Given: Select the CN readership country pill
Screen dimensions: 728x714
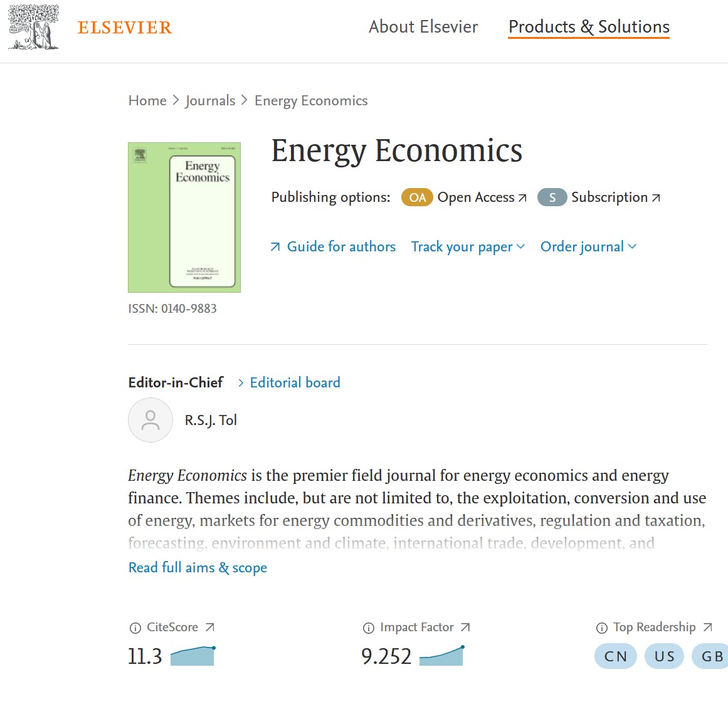Looking at the screenshot, I should pos(615,656).
